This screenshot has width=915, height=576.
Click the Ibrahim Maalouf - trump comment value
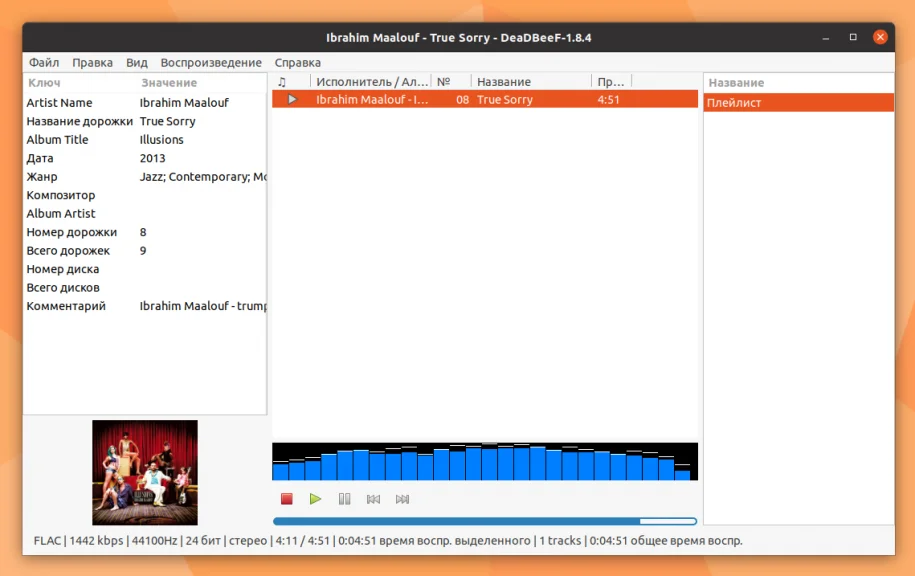click(x=202, y=306)
